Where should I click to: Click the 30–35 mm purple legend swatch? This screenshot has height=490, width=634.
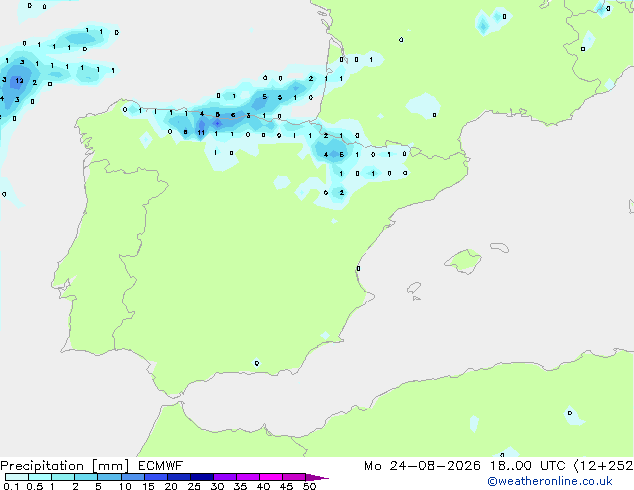coord(224,477)
